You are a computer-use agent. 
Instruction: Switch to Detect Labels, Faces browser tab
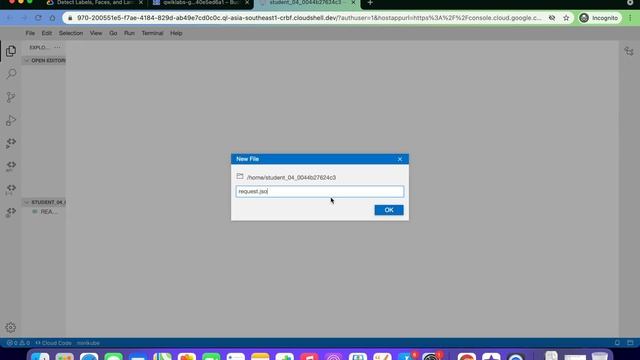pyautogui.click(x=96, y=3)
